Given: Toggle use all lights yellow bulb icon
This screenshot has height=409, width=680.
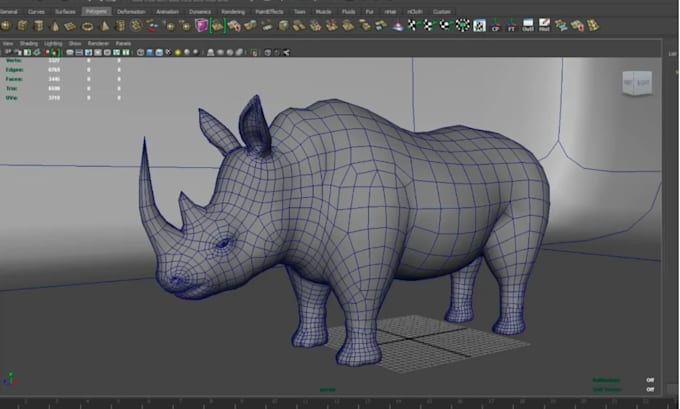Looking at the screenshot, I should (178, 52).
